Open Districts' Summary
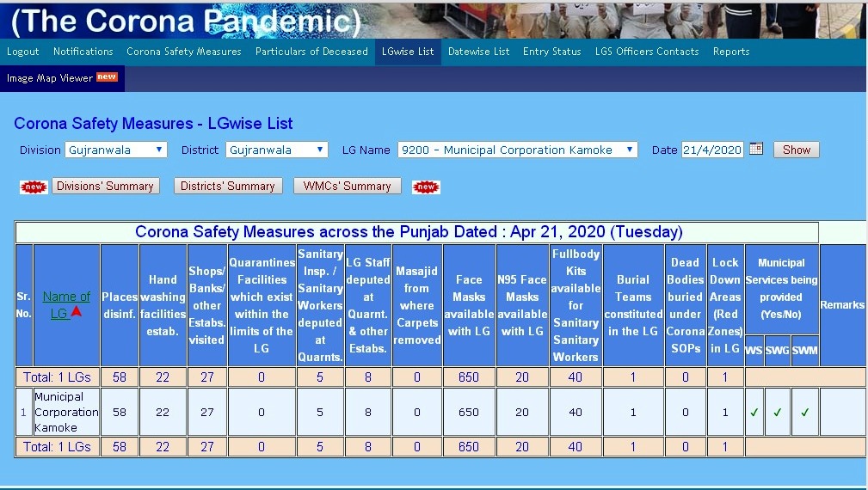Viewport: 868px width, 490px height. (x=227, y=186)
